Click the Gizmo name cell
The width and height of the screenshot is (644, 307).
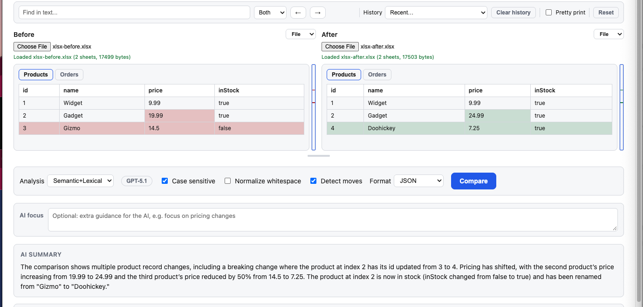[102, 128]
